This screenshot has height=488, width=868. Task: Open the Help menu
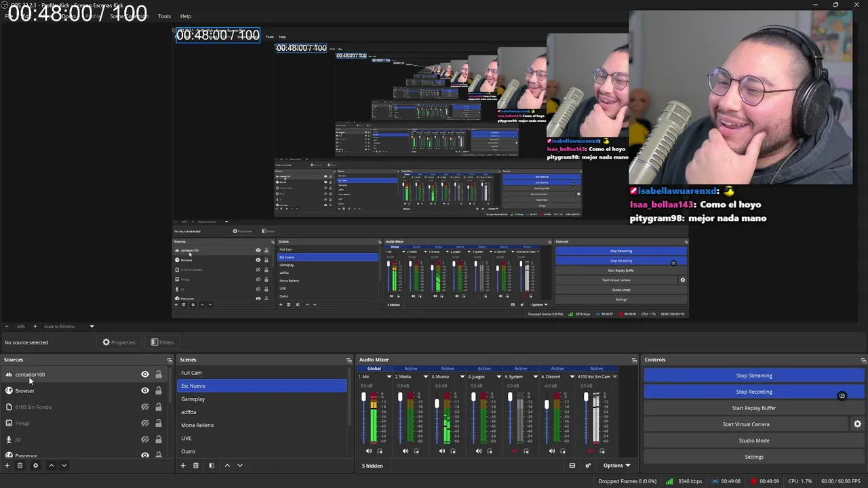pos(186,16)
